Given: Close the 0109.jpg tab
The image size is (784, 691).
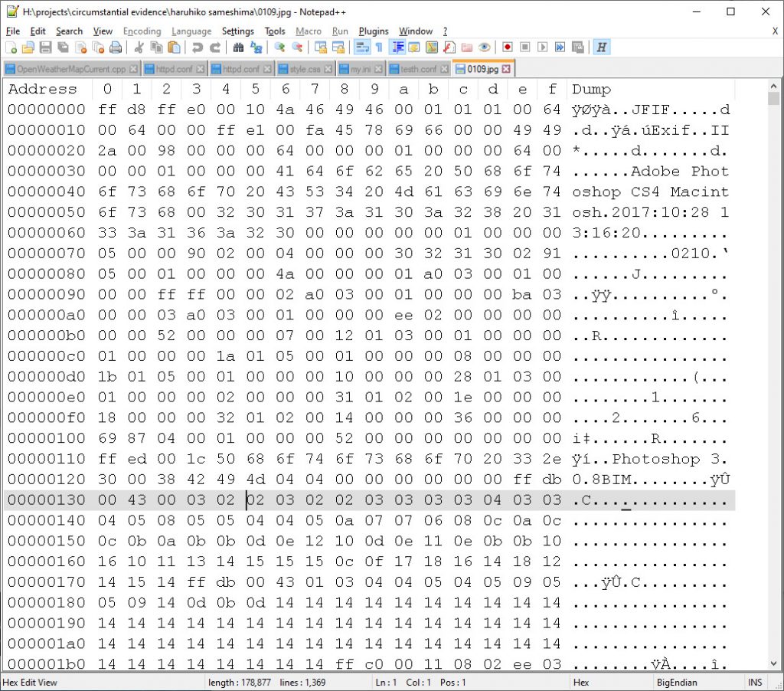Looking at the screenshot, I should [x=506, y=69].
